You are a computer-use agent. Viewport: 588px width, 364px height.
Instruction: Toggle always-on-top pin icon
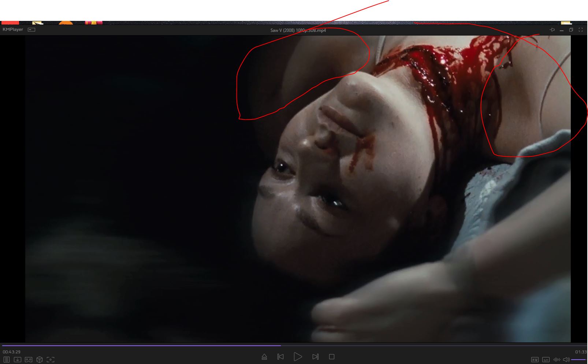(x=552, y=30)
